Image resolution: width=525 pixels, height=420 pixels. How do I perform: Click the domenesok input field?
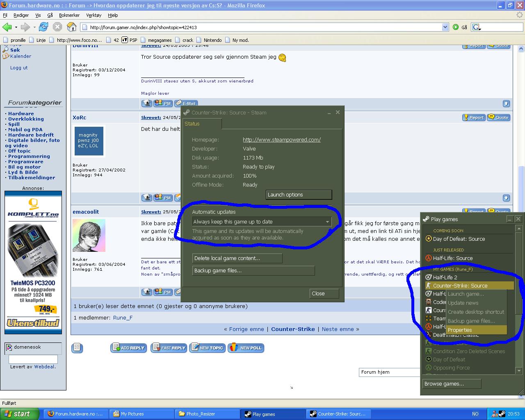coord(33,359)
